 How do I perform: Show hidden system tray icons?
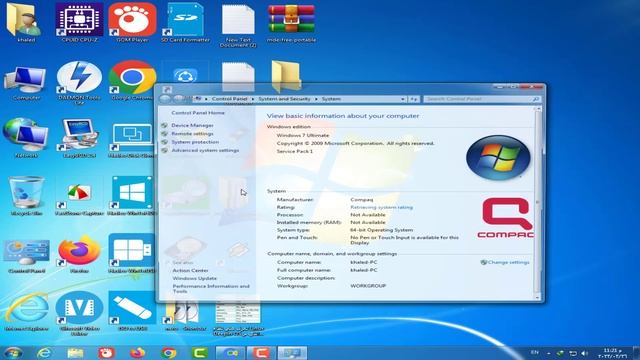549,353
